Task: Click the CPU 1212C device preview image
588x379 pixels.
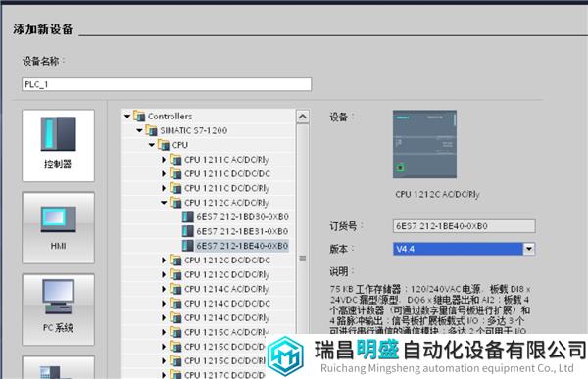Action: pyautogui.click(x=424, y=144)
